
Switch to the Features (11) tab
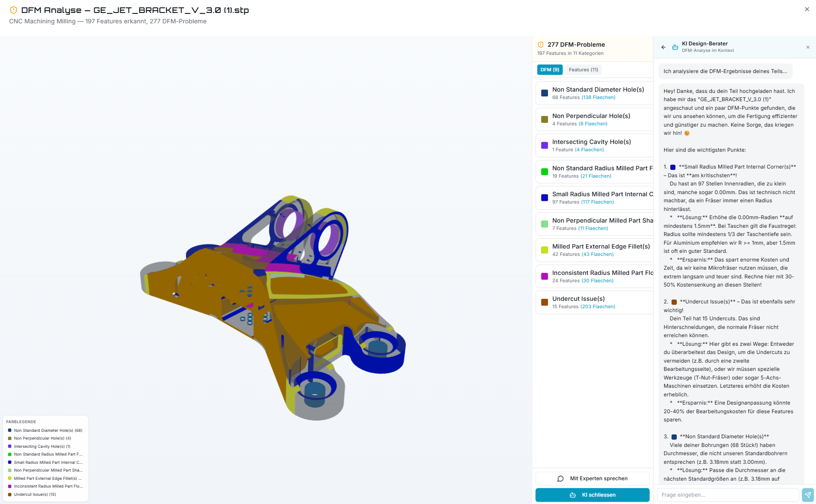[583, 70]
